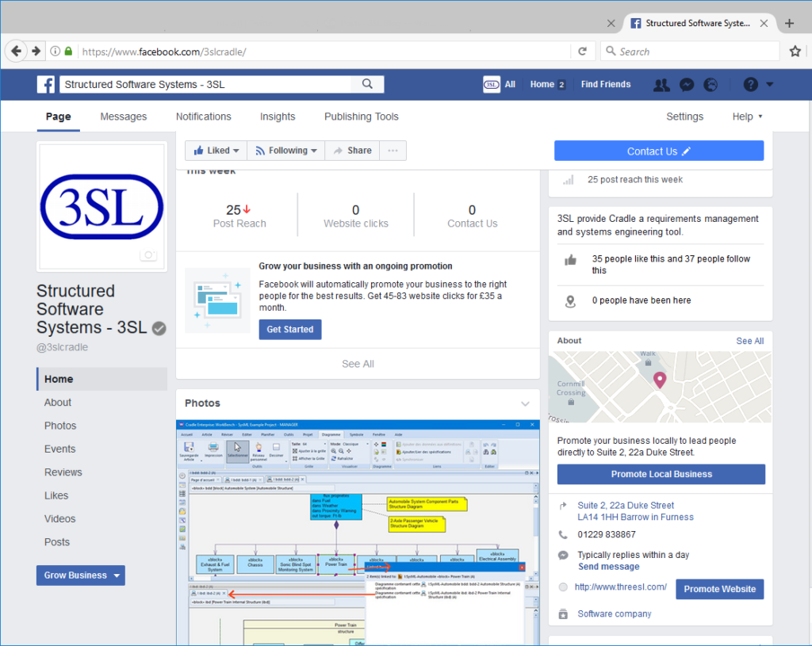Collapse the Photos section chevron
This screenshot has height=646, width=812.
pyautogui.click(x=525, y=403)
